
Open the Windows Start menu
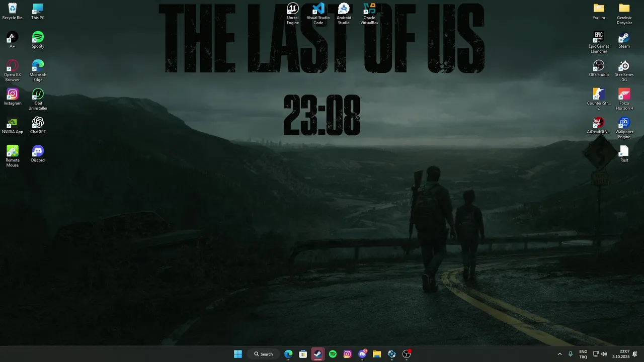238,354
